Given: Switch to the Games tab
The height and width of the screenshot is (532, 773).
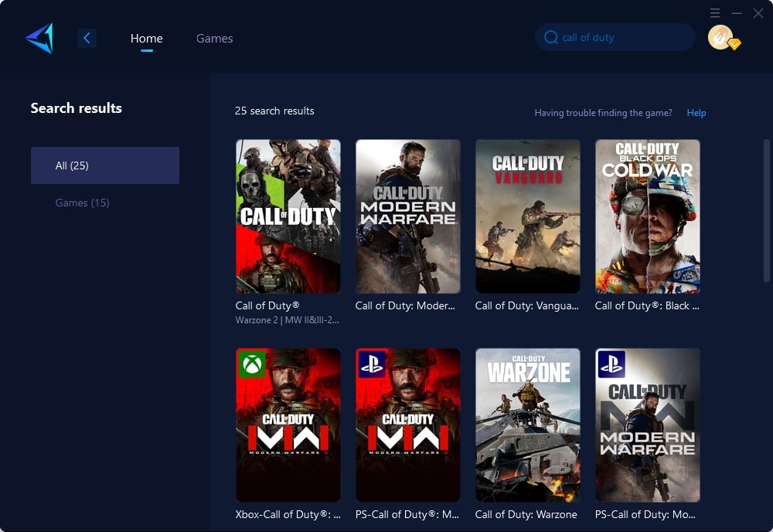Looking at the screenshot, I should (x=214, y=39).
